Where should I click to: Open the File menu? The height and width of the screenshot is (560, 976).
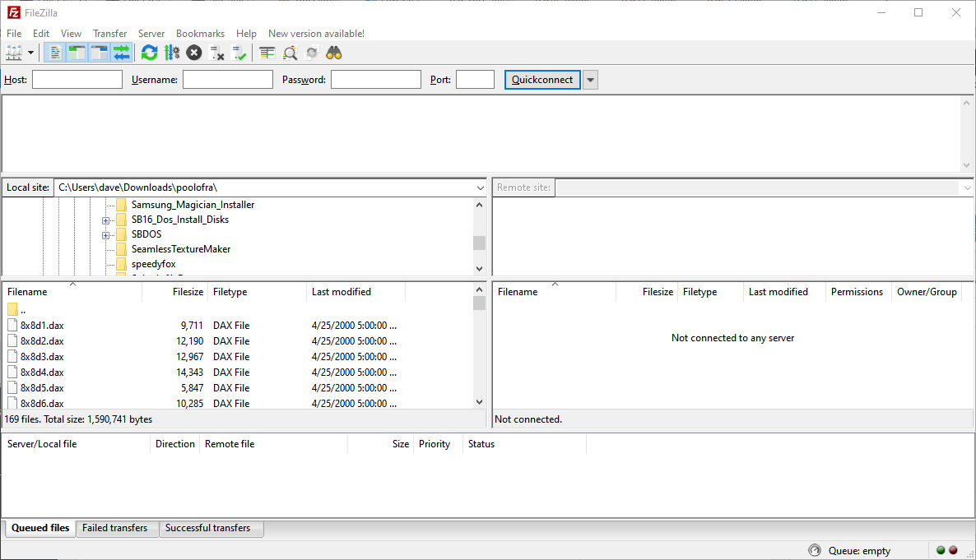click(x=14, y=34)
